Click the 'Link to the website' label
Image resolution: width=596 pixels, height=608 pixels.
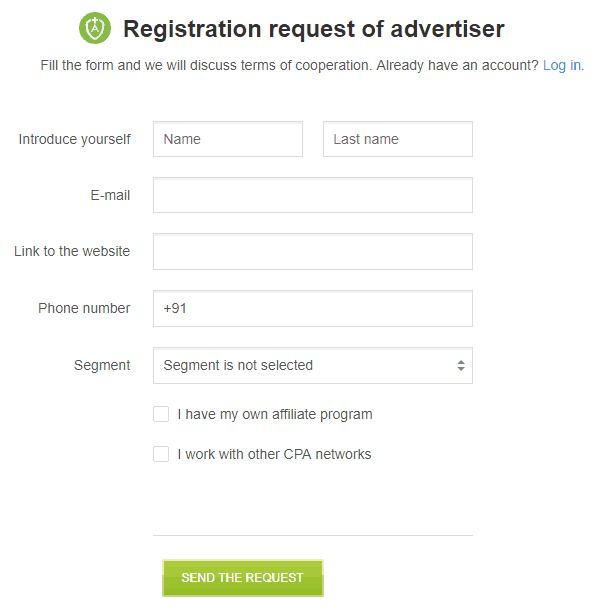point(72,251)
